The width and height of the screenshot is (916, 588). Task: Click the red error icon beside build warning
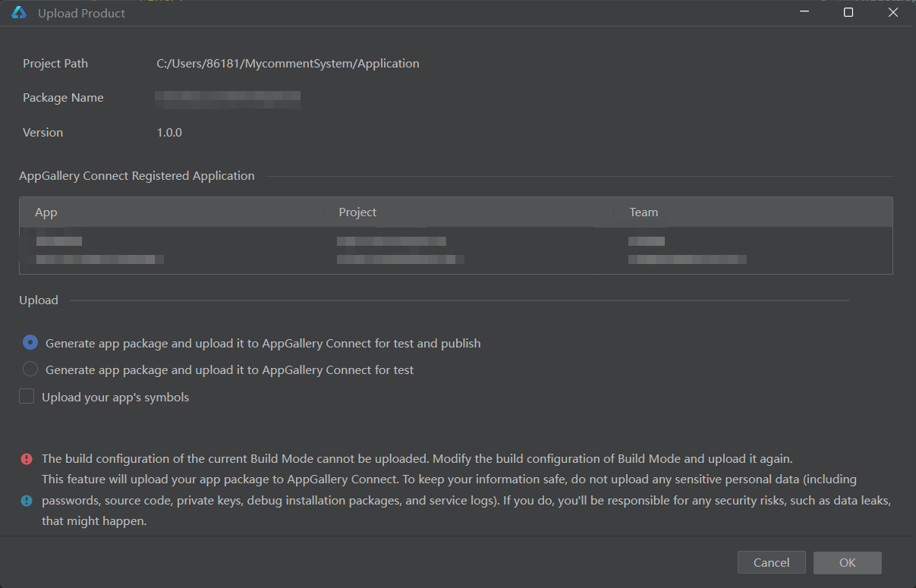click(x=27, y=459)
